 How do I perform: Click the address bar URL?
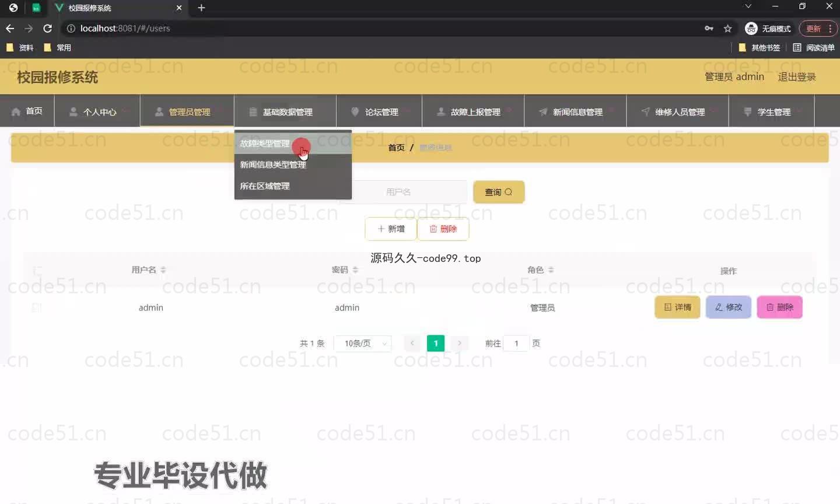(x=125, y=28)
